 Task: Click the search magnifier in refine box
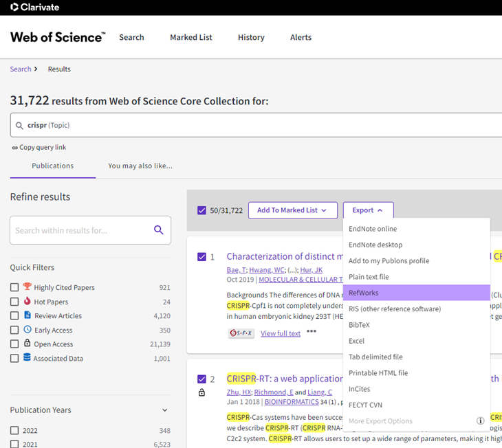coord(158,229)
